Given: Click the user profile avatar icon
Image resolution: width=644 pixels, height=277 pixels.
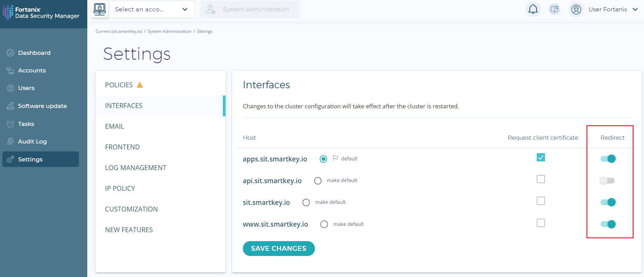Looking at the screenshot, I should click(x=576, y=9).
